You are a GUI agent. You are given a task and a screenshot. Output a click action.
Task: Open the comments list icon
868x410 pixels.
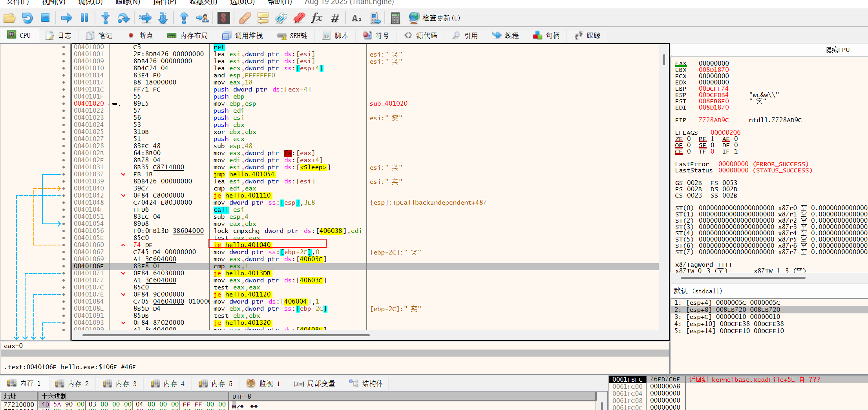[263, 18]
